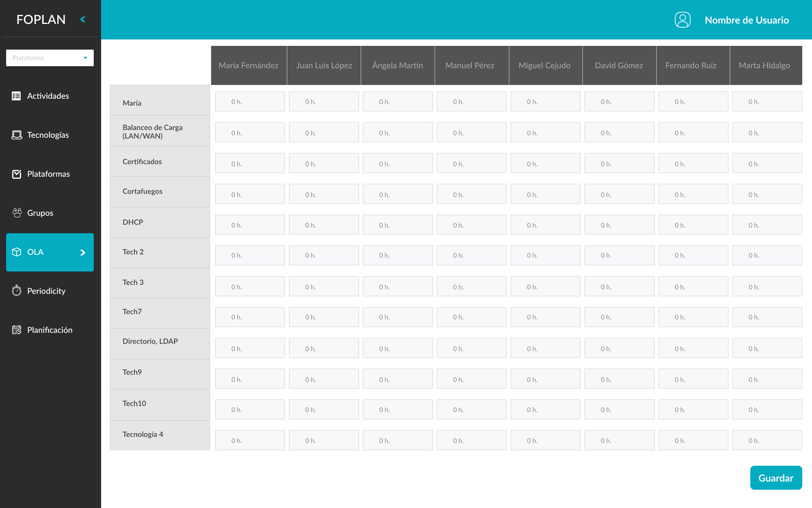Click the Actividades list icon
This screenshot has height=508, width=812.
click(16, 96)
